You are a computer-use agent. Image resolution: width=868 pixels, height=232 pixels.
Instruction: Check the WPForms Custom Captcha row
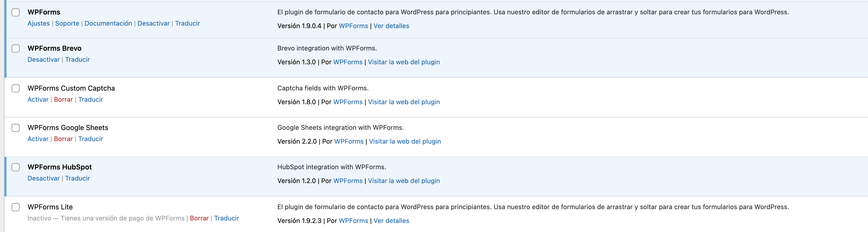tap(16, 88)
